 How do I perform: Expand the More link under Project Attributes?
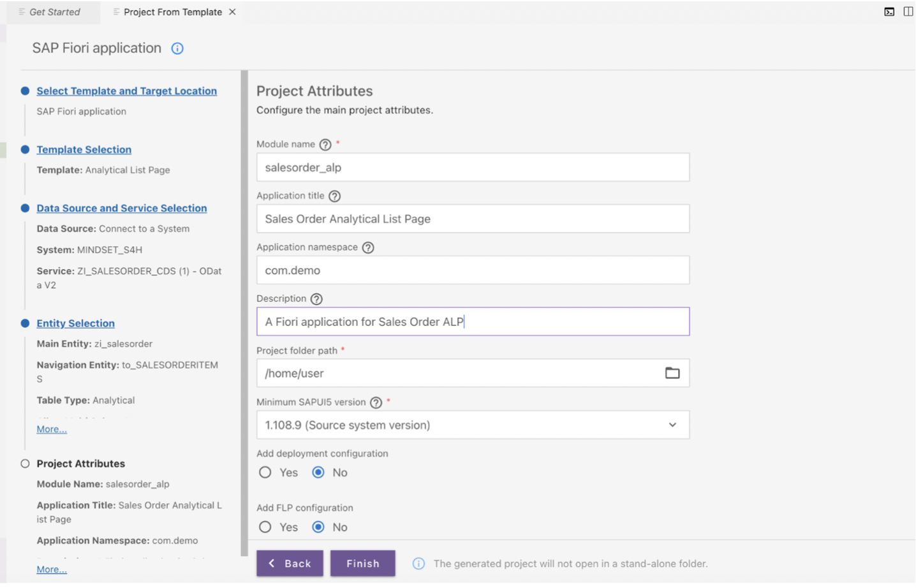click(52, 570)
